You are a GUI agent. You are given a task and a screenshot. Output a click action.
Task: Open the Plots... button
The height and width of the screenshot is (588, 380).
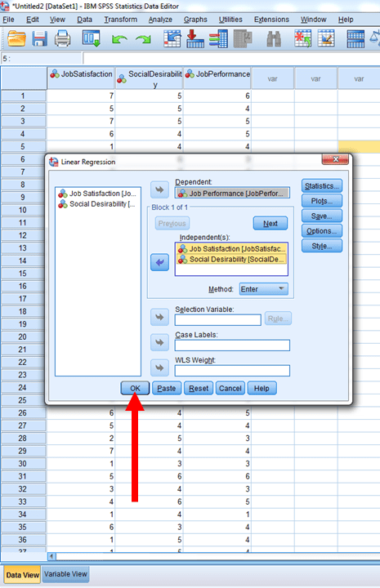click(x=322, y=201)
